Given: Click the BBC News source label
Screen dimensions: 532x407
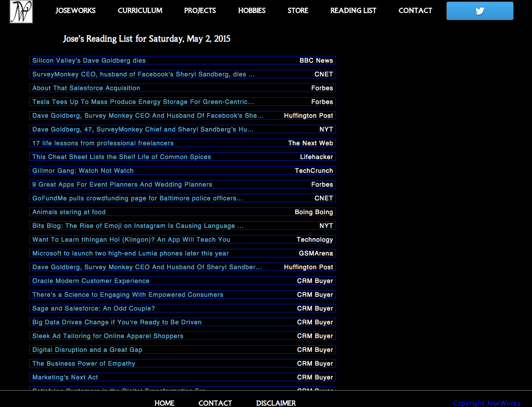Looking at the screenshot, I should [316, 60].
